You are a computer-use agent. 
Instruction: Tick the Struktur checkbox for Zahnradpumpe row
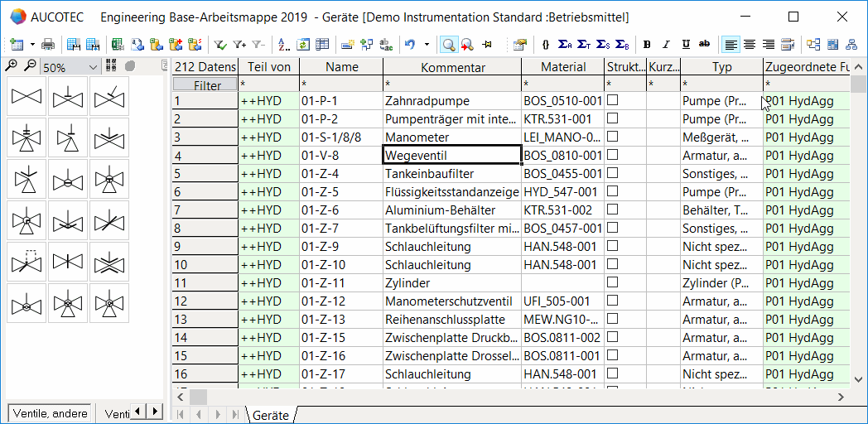[x=613, y=100]
